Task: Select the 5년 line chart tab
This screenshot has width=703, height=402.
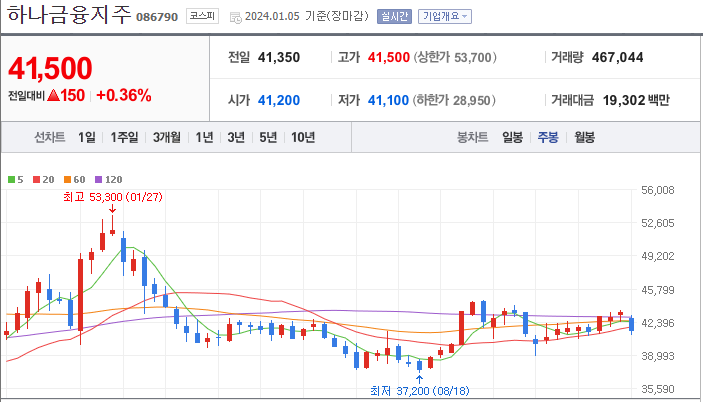Action: tap(268, 137)
